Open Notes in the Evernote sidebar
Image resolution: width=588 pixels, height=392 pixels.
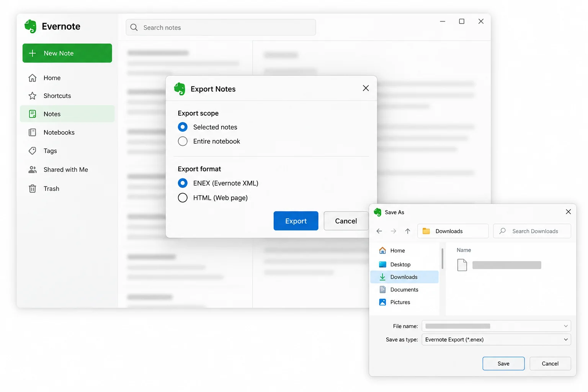(x=67, y=114)
